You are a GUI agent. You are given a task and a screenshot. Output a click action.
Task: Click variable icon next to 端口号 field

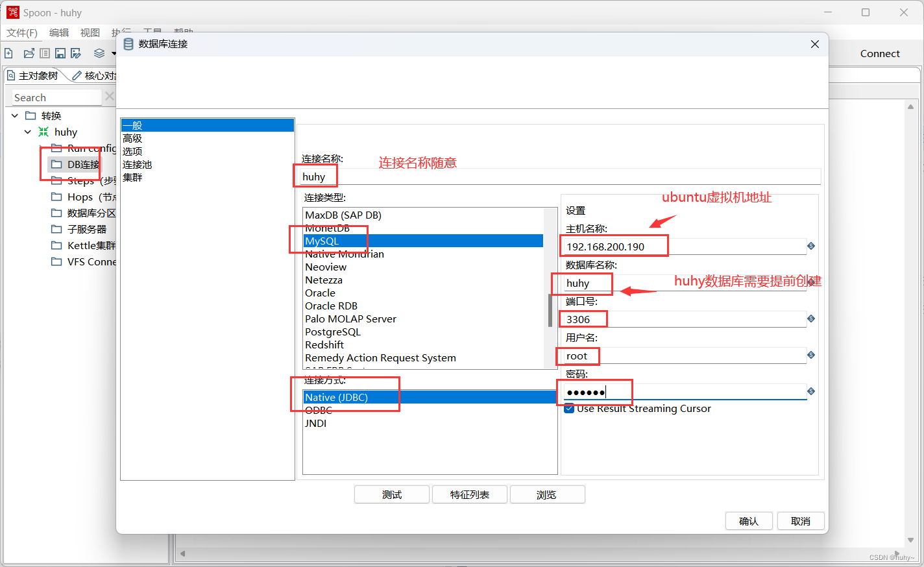coord(811,319)
